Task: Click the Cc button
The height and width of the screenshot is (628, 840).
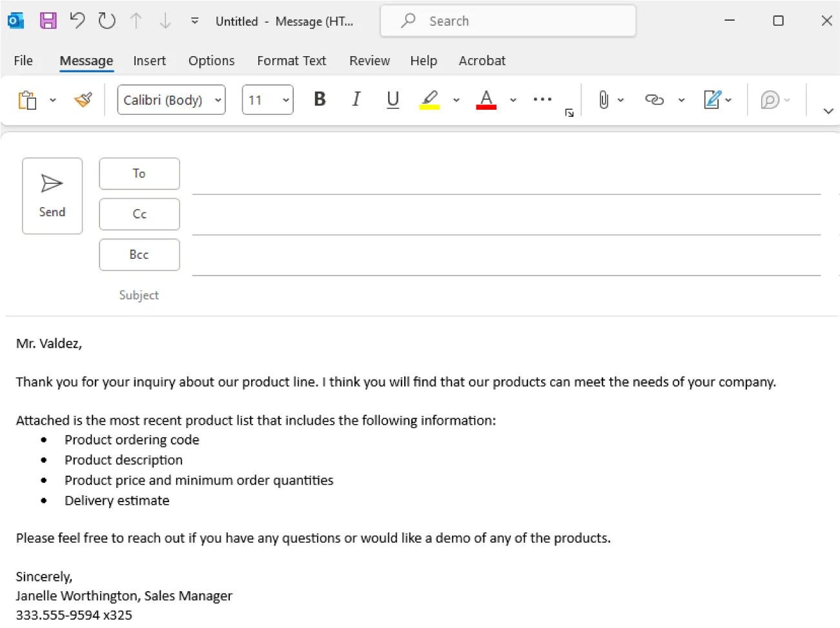Action: (x=139, y=214)
